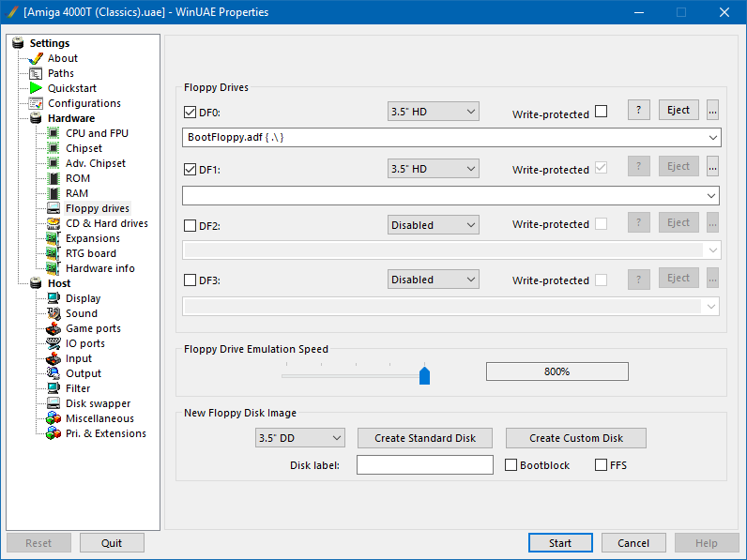The image size is (747, 560).
Task: Open the DF0 drive type dropdown
Action: click(x=434, y=112)
